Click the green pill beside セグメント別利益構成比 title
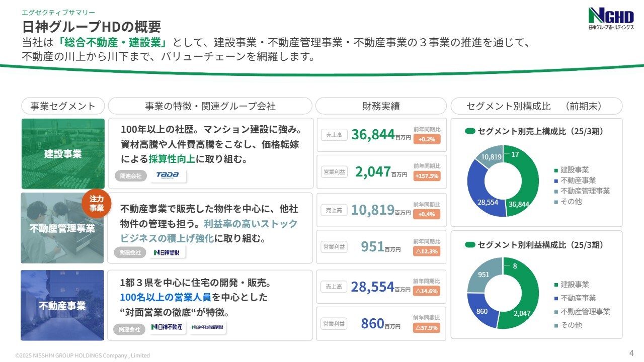The image size is (644, 362). pos(470,245)
